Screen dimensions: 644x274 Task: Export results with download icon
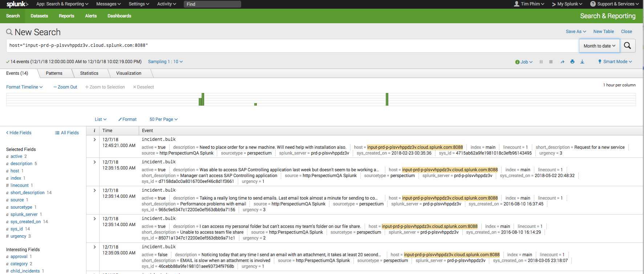582,62
